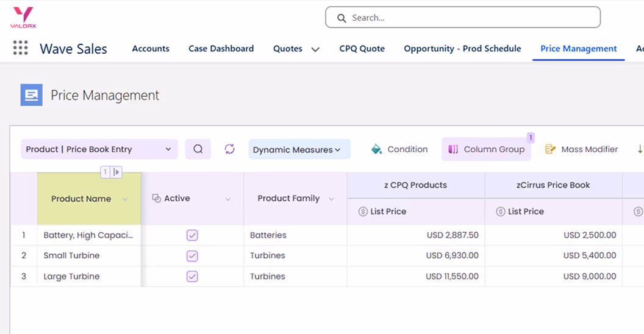Image resolution: width=644 pixels, height=334 pixels.
Task: Click the Column Group icon
Action: point(453,149)
